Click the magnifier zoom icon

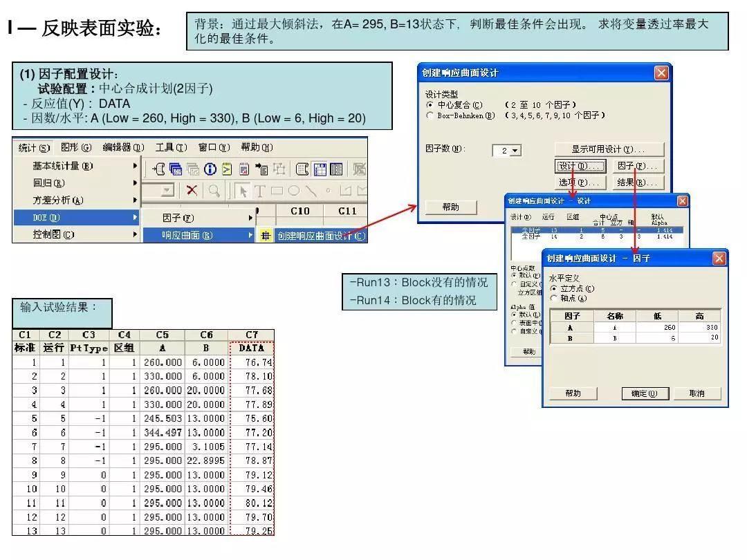coord(215,190)
